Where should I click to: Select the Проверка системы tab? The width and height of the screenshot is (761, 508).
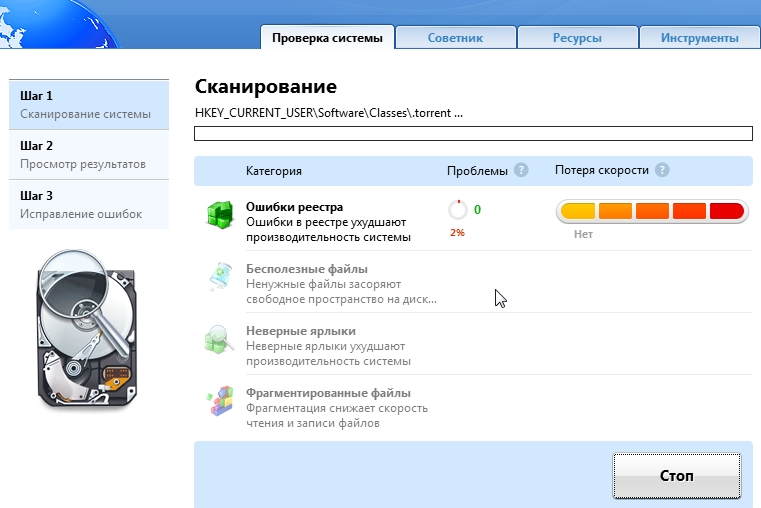pyautogui.click(x=327, y=38)
